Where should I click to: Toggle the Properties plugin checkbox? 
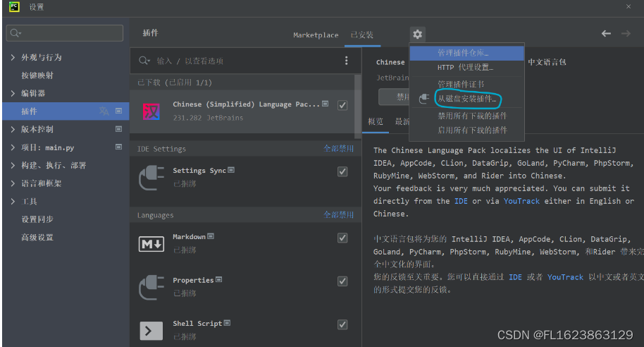[x=342, y=281]
